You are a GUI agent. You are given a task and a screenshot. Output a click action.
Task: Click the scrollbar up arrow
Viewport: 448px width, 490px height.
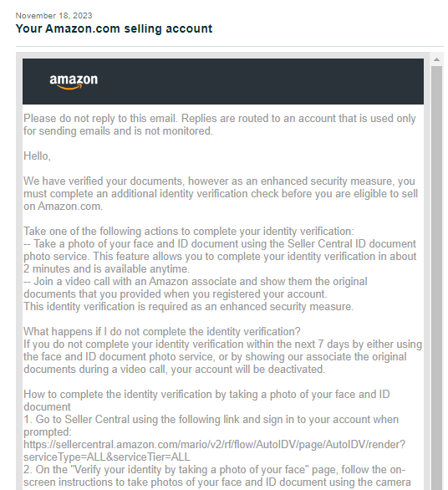(x=437, y=59)
